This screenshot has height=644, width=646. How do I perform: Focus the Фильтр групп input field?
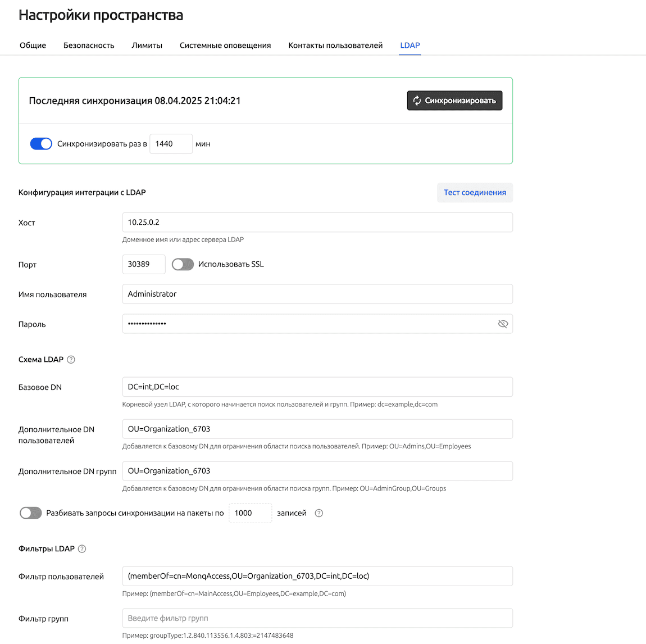pyautogui.click(x=317, y=618)
